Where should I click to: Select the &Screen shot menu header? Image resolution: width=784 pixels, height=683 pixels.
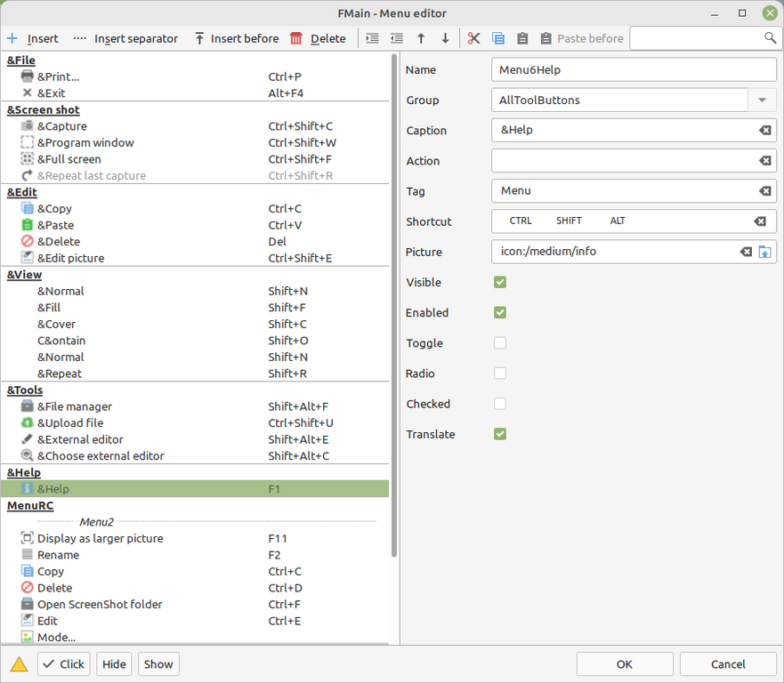point(44,109)
